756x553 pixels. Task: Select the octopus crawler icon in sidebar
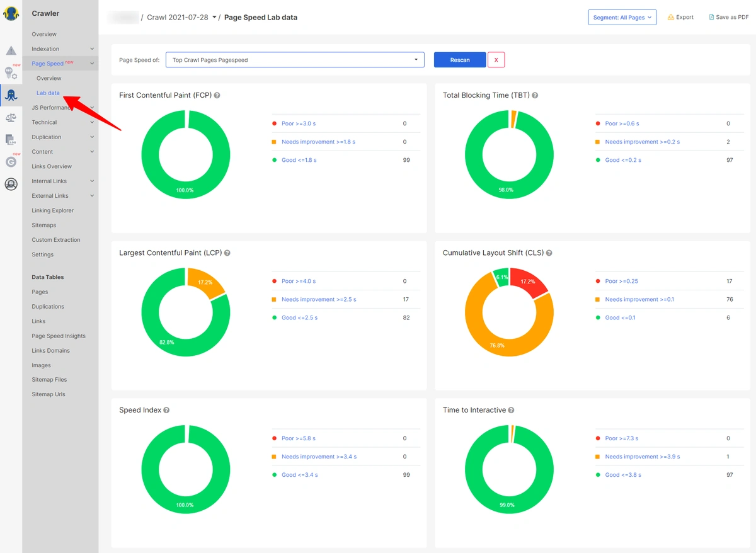click(11, 95)
